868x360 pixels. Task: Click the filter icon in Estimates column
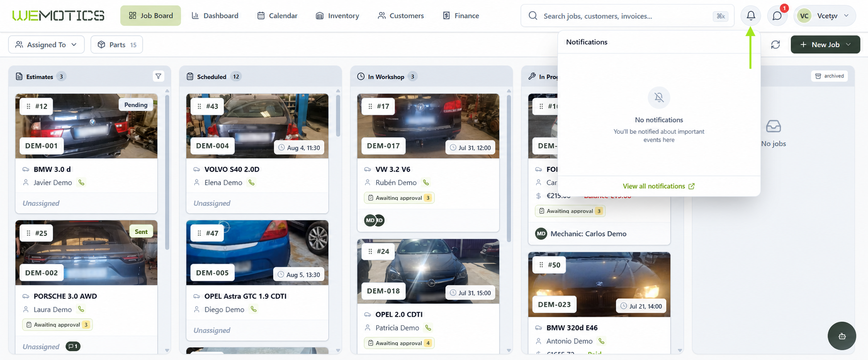tap(158, 76)
